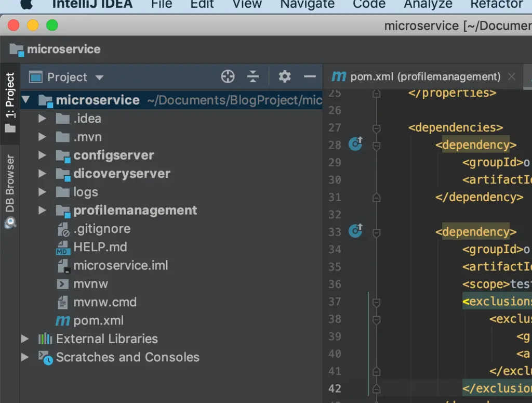Click the HELP.md markdown file icon

[x=63, y=248]
